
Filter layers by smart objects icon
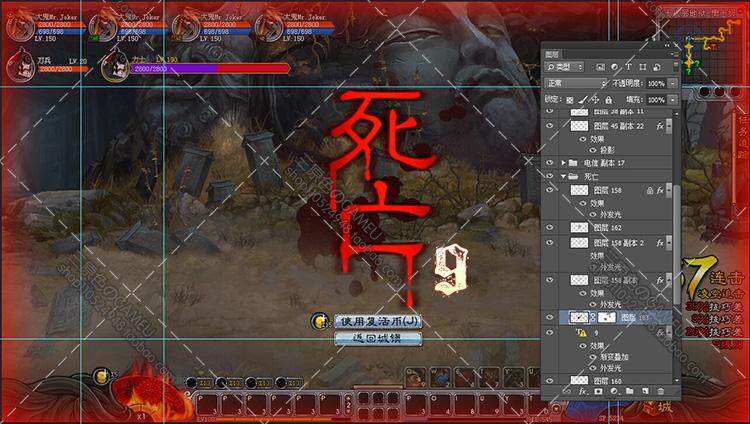pos(657,67)
